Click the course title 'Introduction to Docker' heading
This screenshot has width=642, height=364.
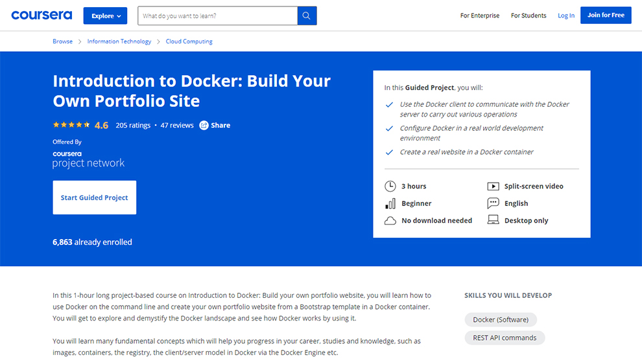pos(191,91)
